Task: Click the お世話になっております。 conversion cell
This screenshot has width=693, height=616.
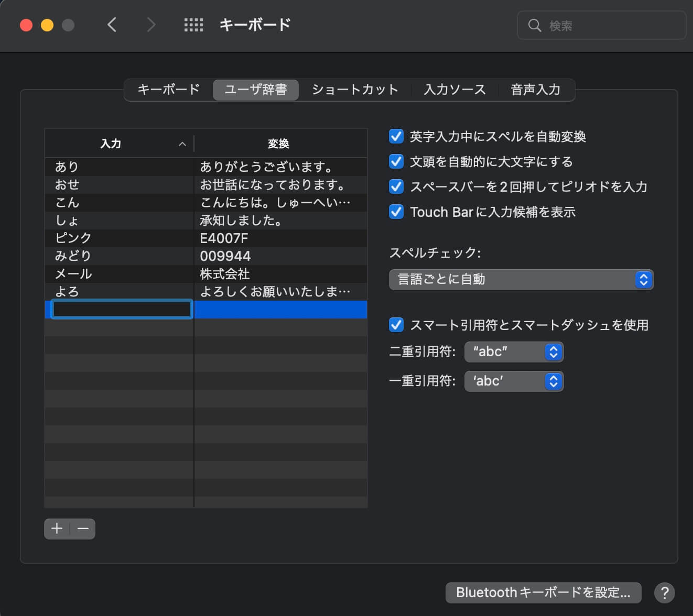Action: pyautogui.click(x=280, y=184)
